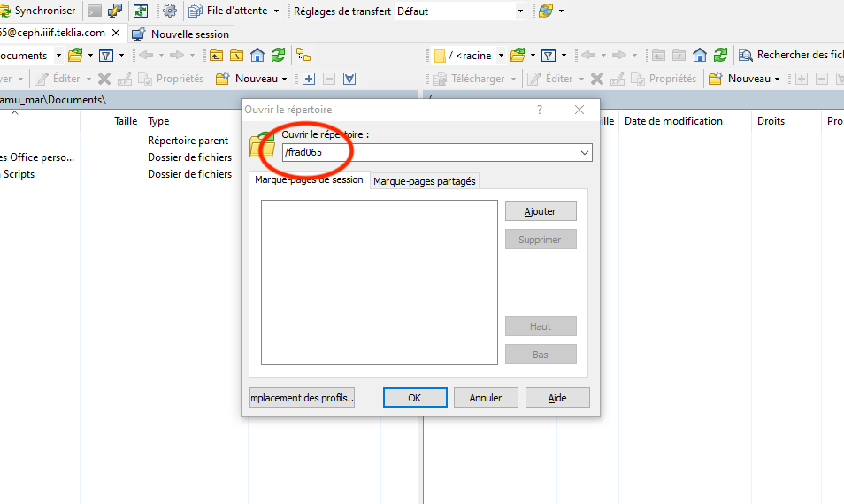Click the Ajouter bookmark button
The height and width of the screenshot is (504, 844).
(541, 211)
